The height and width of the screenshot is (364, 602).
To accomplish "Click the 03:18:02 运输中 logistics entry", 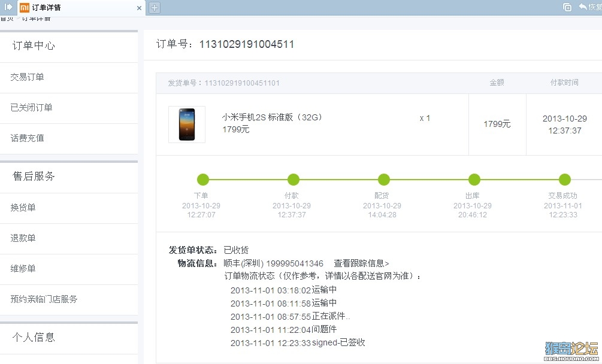I will (284, 290).
